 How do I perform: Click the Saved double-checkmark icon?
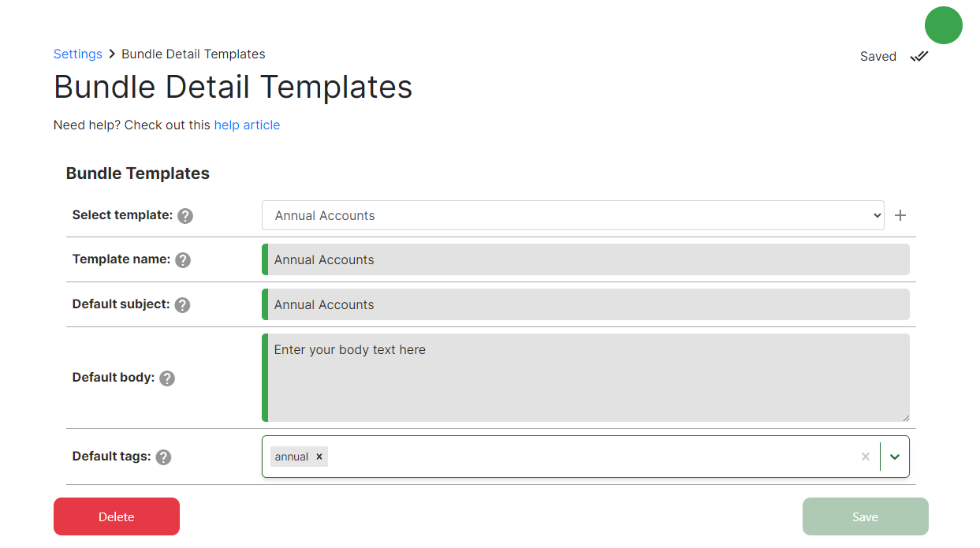pyautogui.click(x=919, y=57)
